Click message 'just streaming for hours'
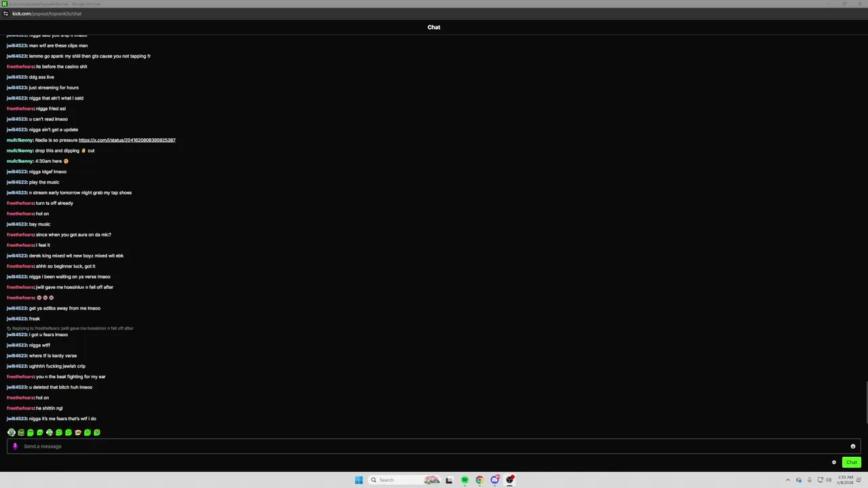Screen dimensions: 868x488 tap(54, 87)
